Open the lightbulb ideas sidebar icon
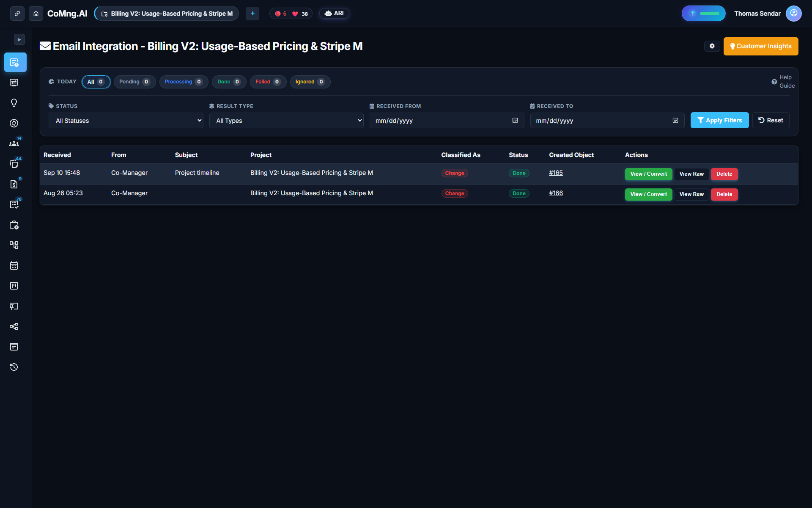This screenshot has height=508, width=812. pos(14,103)
